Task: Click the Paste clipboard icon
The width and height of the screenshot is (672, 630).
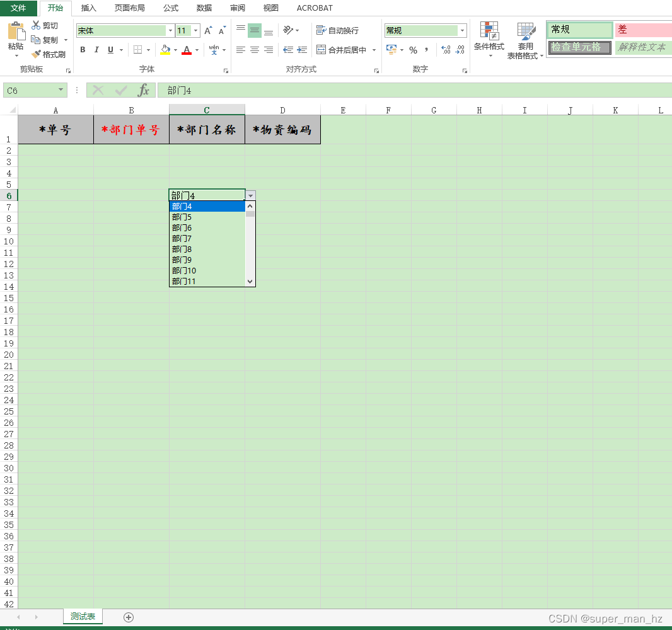Action: point(16,31)
